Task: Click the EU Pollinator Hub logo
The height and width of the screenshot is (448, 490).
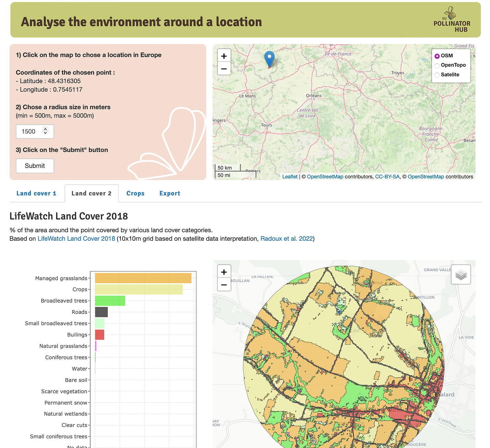Action: (452, 20)
